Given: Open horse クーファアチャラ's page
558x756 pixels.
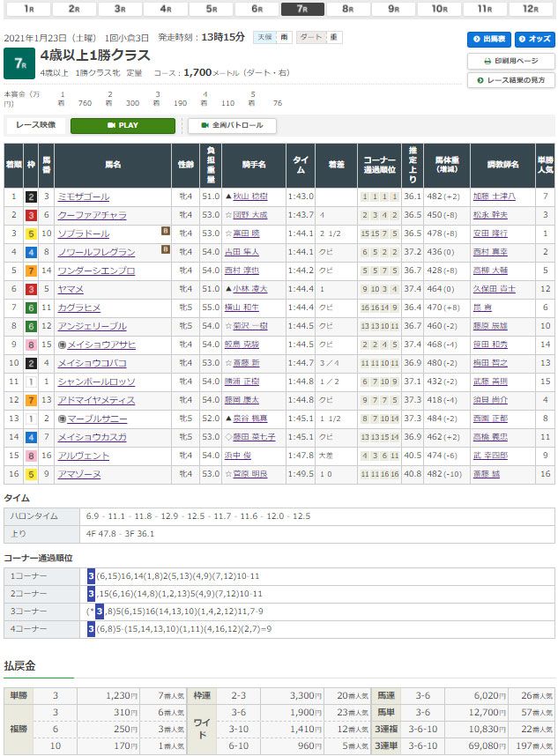Looking at the screenshot, I should [92, 215].
